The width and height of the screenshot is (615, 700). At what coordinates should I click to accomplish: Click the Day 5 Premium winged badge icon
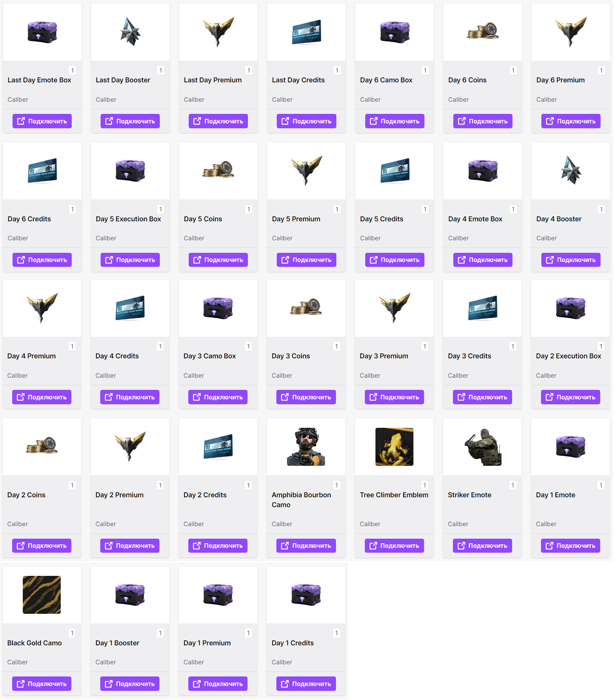point(307,170)
